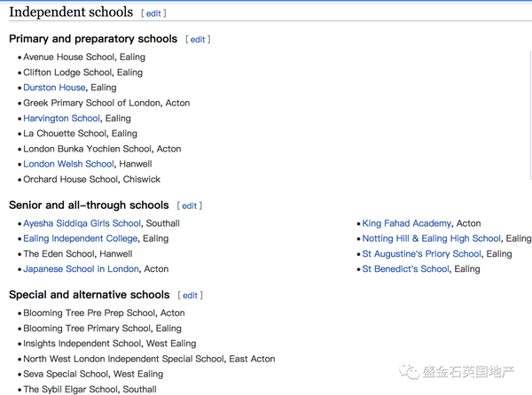Select North West London Independent Special School
Viewport: 532px width, 395px height.
pyautogui.click(x=123, y=359)
